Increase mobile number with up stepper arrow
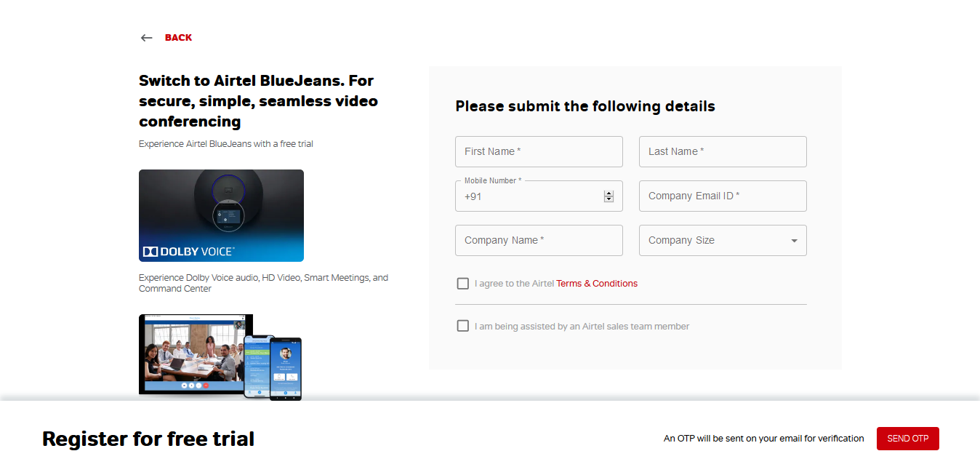Image resolution: width=980 pixels, height=475 pixels. pyautogui.click(x=609, y=193)
